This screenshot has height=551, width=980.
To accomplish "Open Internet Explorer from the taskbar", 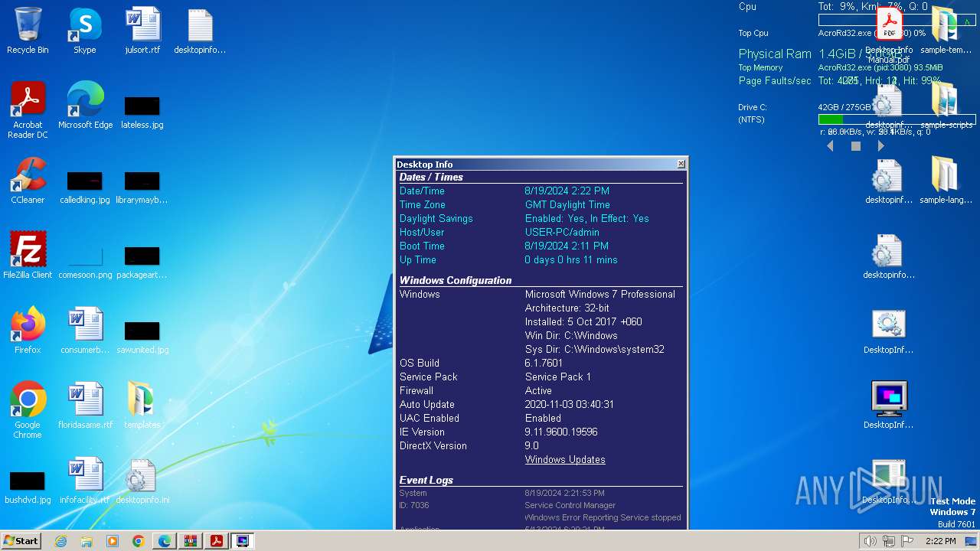I will (x=61, y=541).
